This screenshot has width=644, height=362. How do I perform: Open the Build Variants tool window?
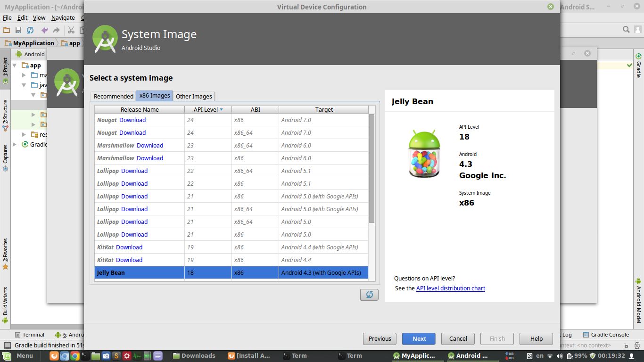(5, 304)
